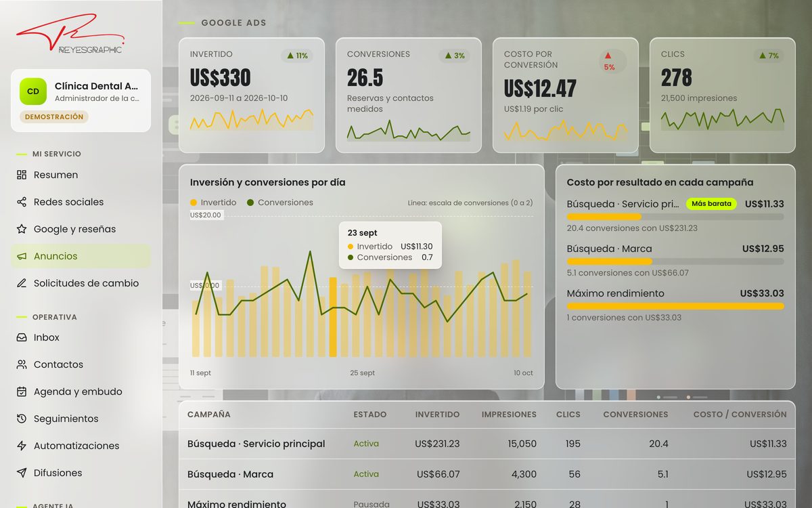Click the Difusiones paper plane icon
812x508 pixels.
click(22, 473)
